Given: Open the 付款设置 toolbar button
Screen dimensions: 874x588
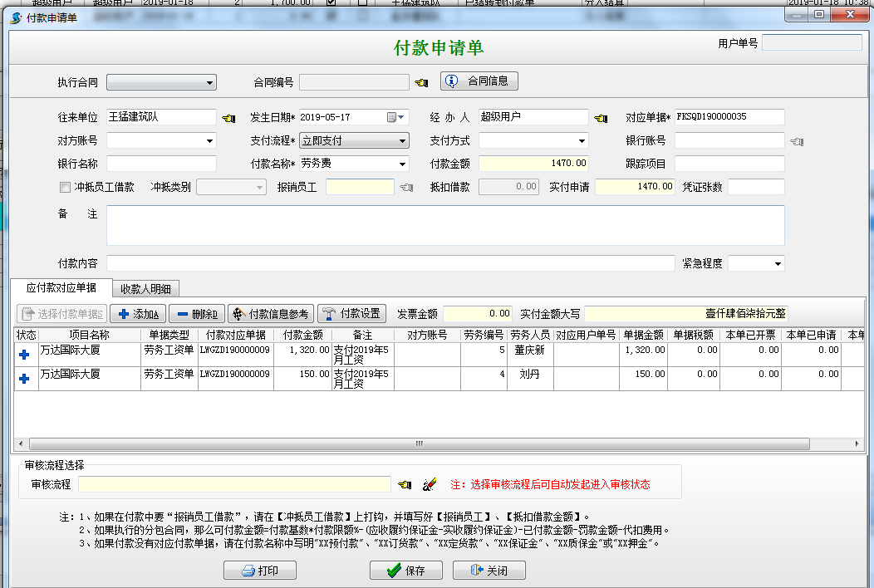Looking at the screenshot, I should coord(352,314).
